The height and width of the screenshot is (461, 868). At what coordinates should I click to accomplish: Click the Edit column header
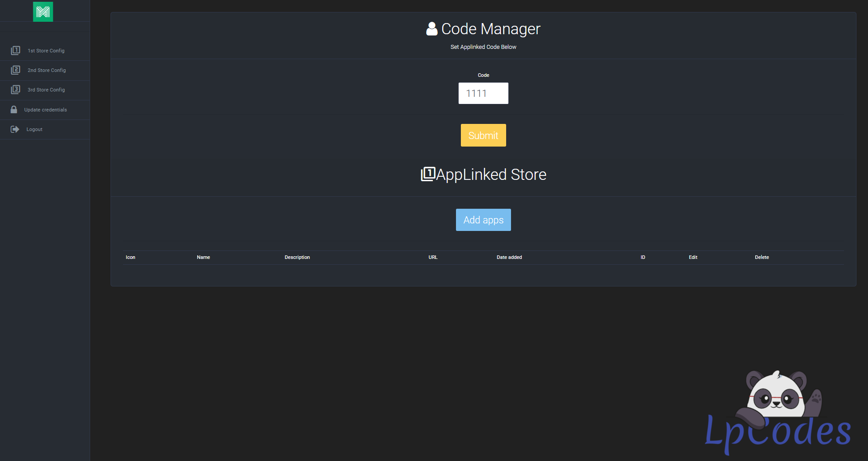pos(693,258)
